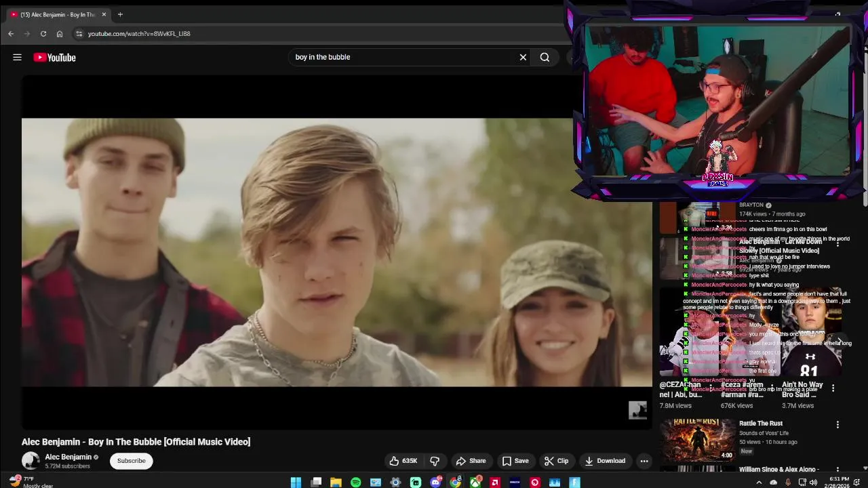Download the music video
Image resolution: width=868 pixels, height=488 pixels.
pos(605,461)
